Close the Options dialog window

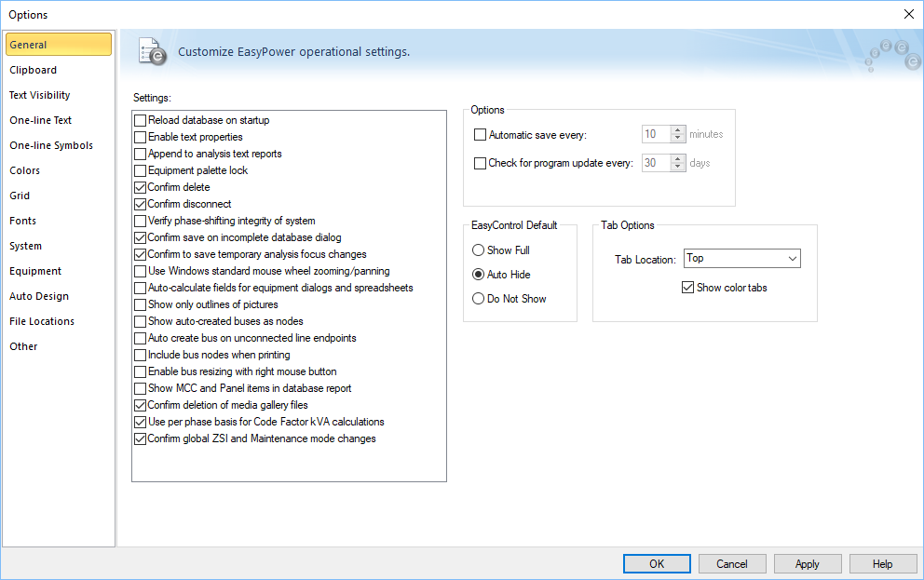(x=909, y=14)
